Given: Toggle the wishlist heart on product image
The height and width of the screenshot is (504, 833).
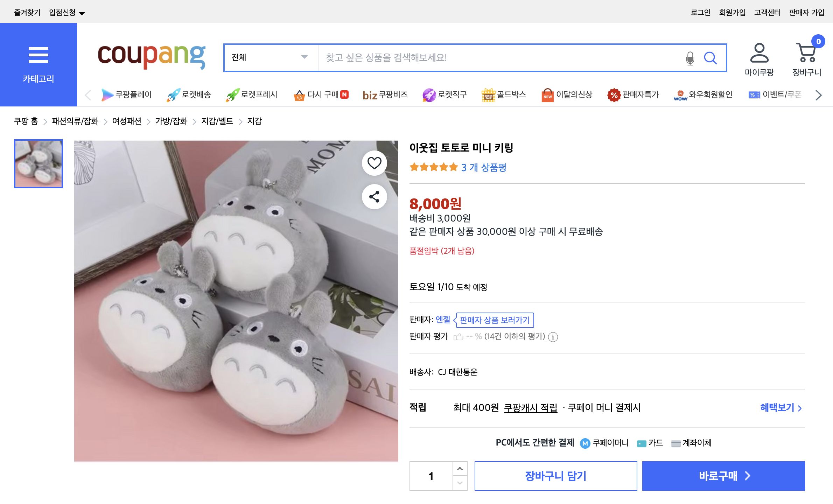Looking at the screenshot, I should (374, 163).
